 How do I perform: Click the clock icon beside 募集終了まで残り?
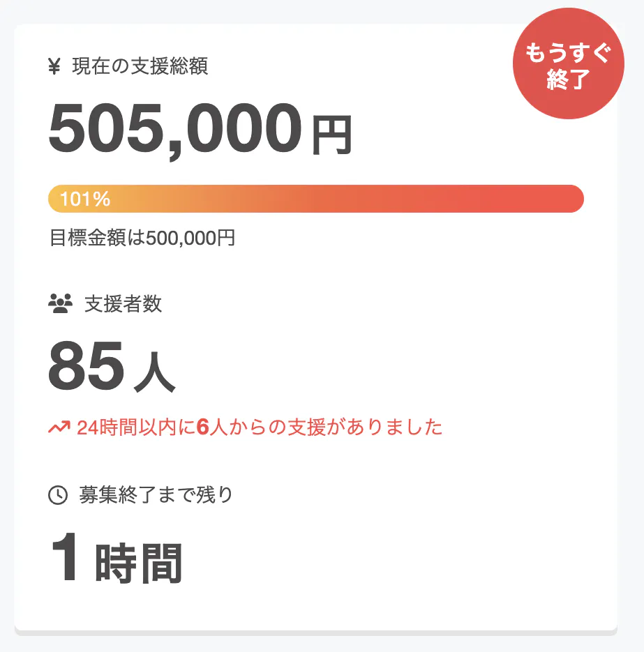57,495
